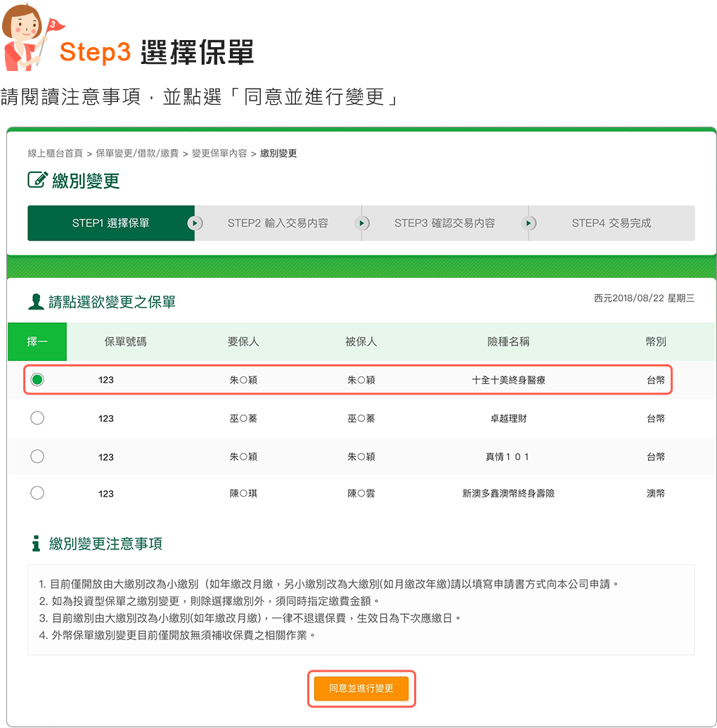Click the 幣別 column header
The width and height of the screenshot is (717, 728).
[x=656, y=342]
